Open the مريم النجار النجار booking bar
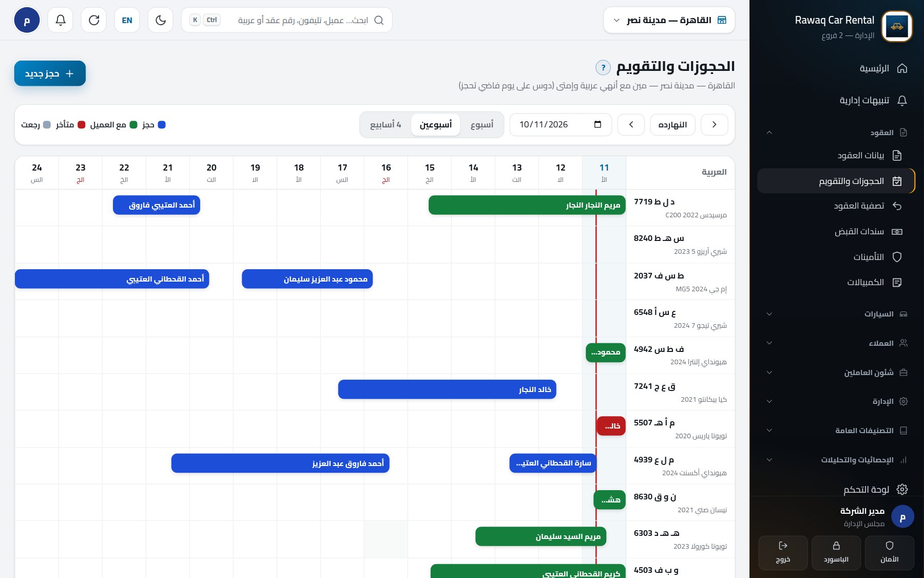Viewport: 924px width, 578px height. coord(527,205)
